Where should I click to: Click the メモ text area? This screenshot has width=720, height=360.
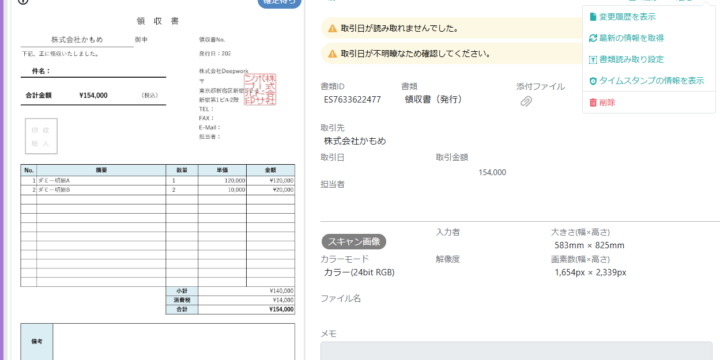pos(516,351)
